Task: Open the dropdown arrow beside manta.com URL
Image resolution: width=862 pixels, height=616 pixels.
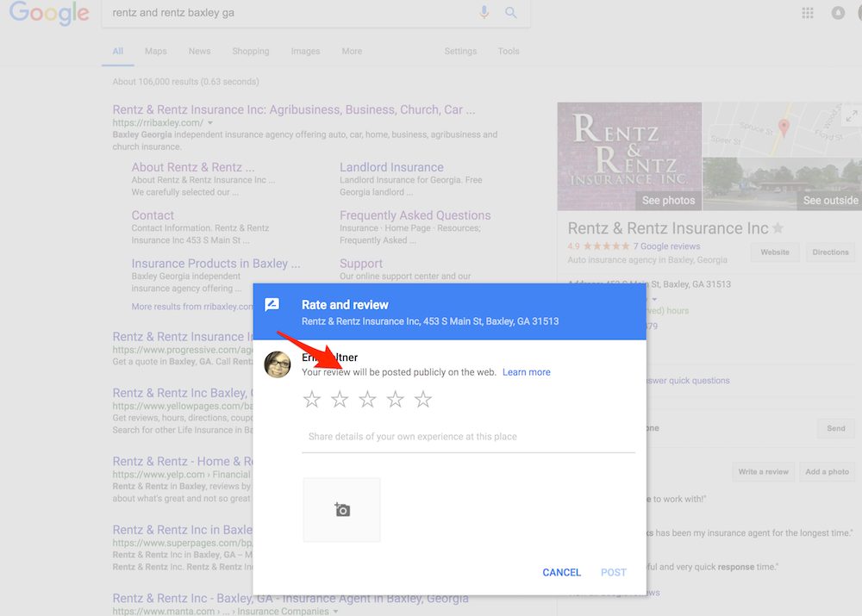Action: click(x=335, y=611)
